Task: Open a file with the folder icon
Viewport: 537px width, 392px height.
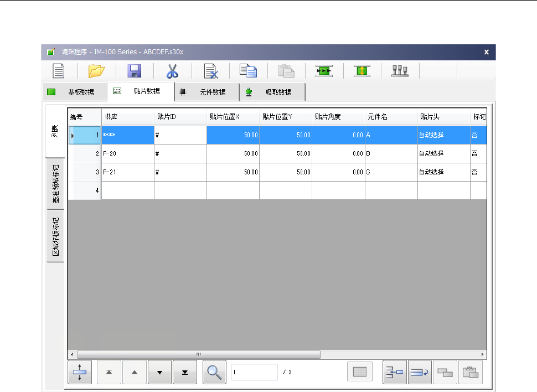Action: [96, 71]
